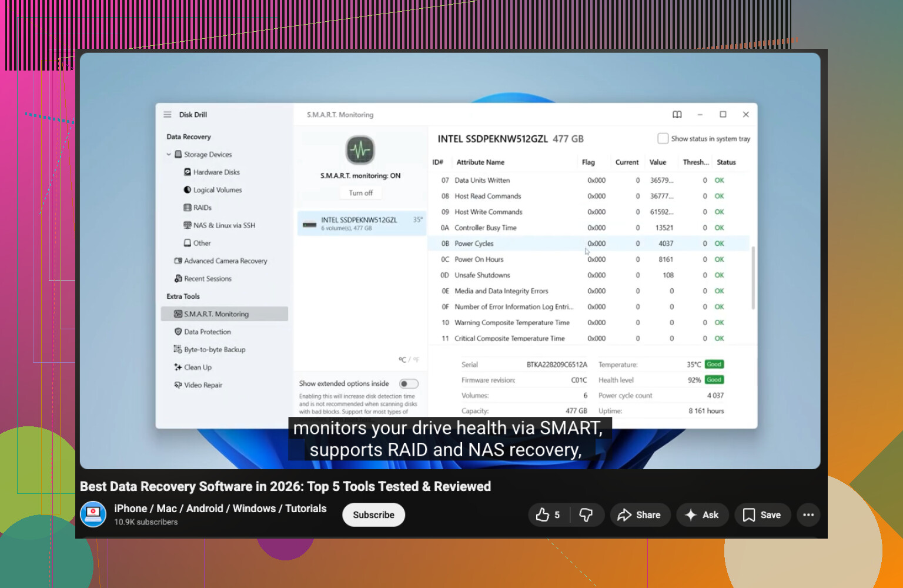Click the Status column header

[726, 162]
